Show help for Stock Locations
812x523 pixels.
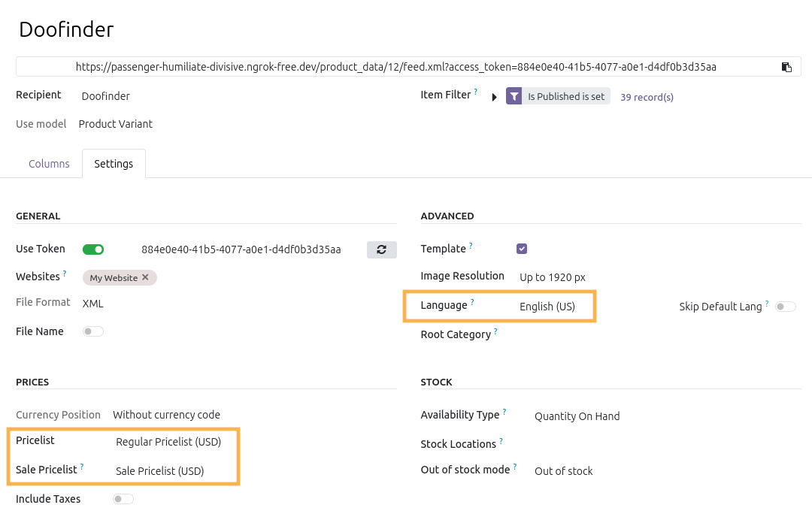pyautogui.click(x=501, y=440)
